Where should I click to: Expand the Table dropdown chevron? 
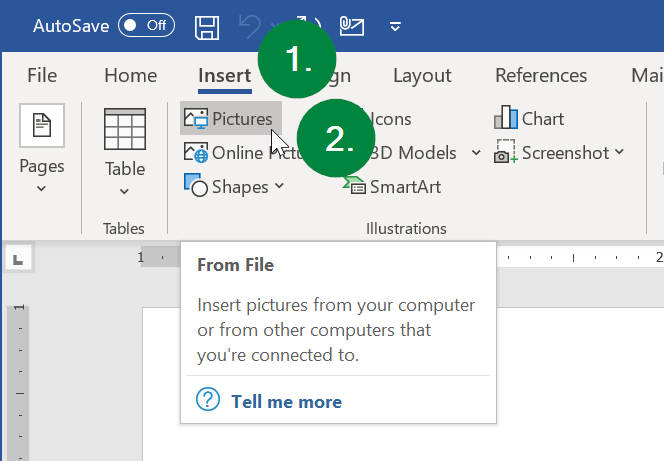tap(124, 191)
